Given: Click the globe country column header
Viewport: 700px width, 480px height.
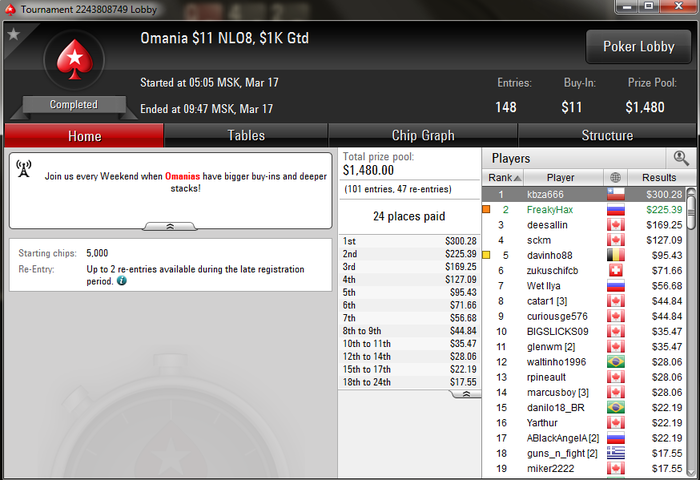Looking at the screenshot, I should pyautogui.click(x=615, y=177).
